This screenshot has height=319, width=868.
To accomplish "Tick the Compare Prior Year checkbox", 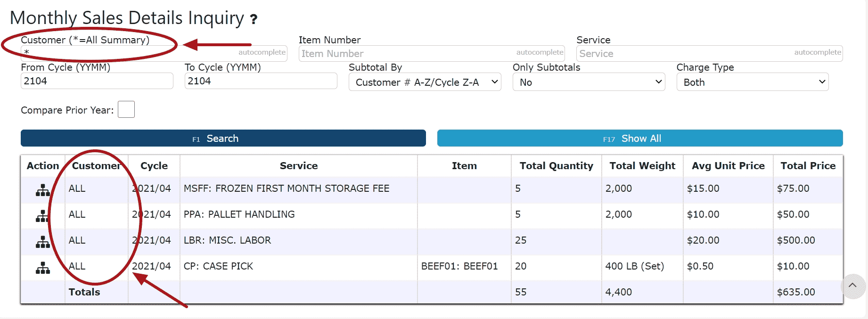I will click(126, 109).
